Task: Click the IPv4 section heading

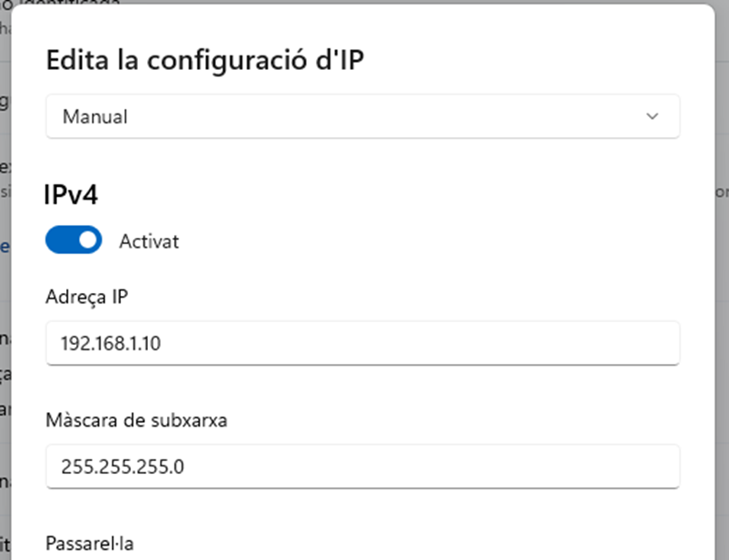Action: click(71, 194)
